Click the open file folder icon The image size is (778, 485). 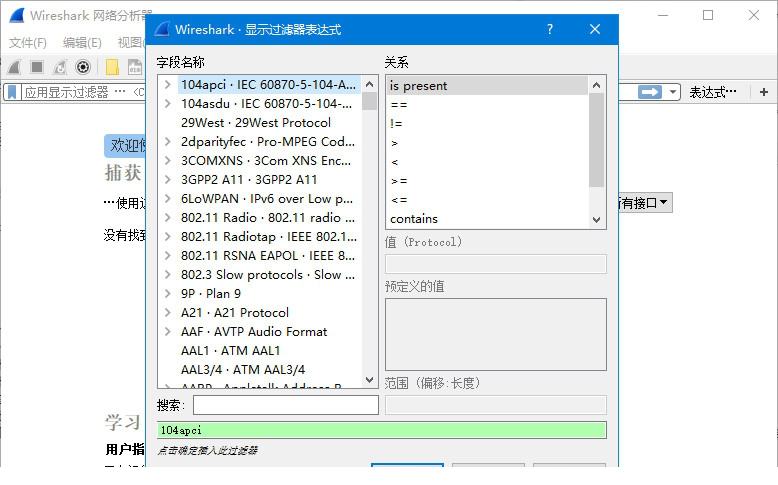tap(113, 67)
